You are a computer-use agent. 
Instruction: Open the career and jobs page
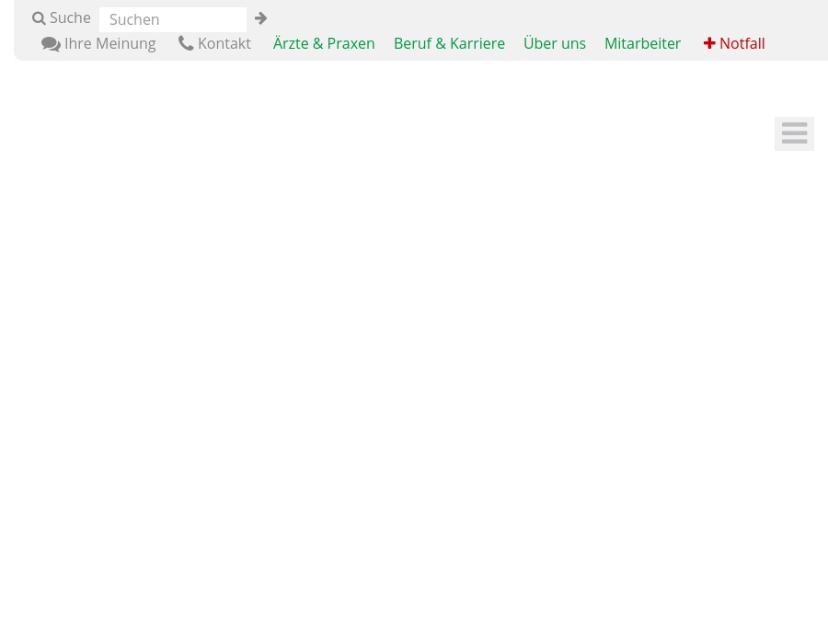[449, 43]
